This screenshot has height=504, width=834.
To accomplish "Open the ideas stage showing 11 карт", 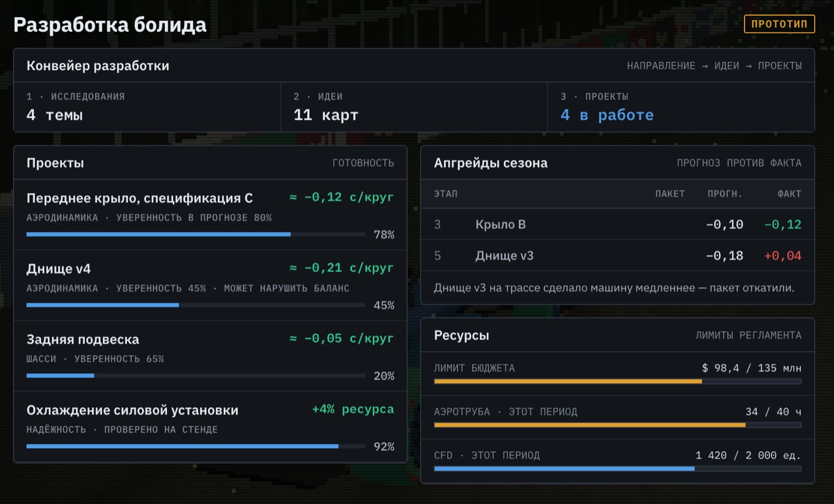I will (x=414, y=107).
